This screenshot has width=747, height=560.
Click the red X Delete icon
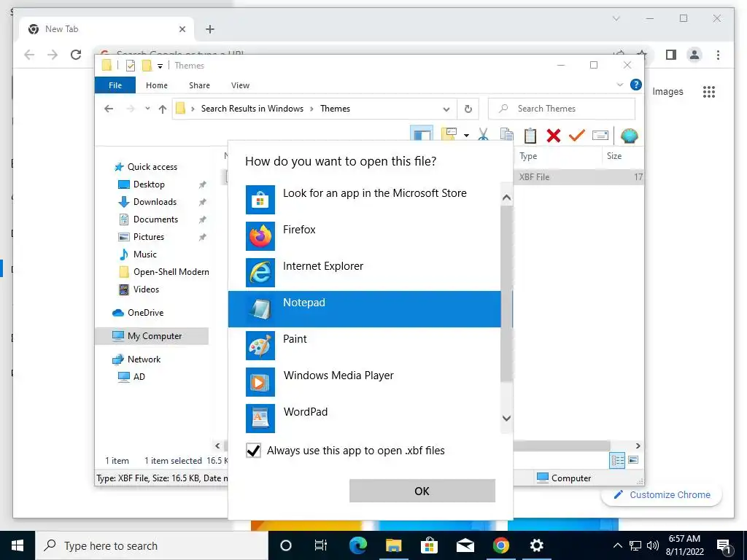[553, 136]
